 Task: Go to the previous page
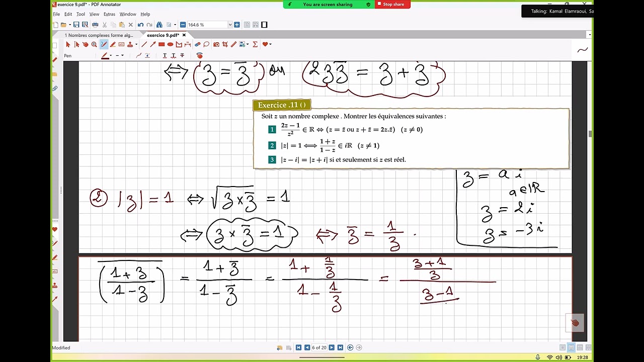tap(307, 347)
